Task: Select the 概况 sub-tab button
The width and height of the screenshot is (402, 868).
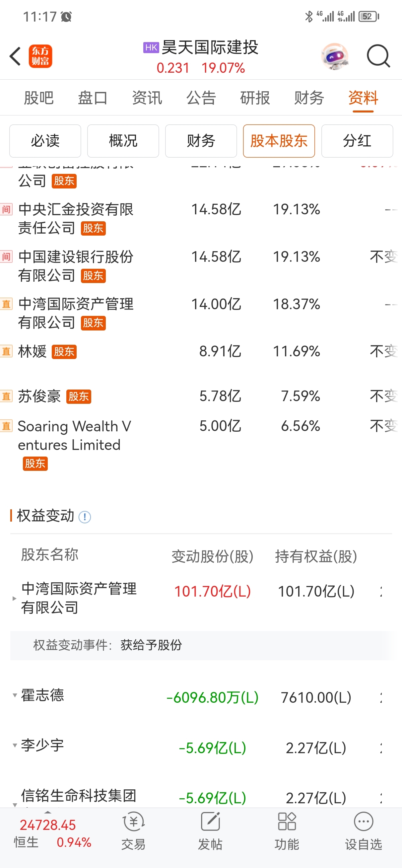Action: tap(123, 141)
